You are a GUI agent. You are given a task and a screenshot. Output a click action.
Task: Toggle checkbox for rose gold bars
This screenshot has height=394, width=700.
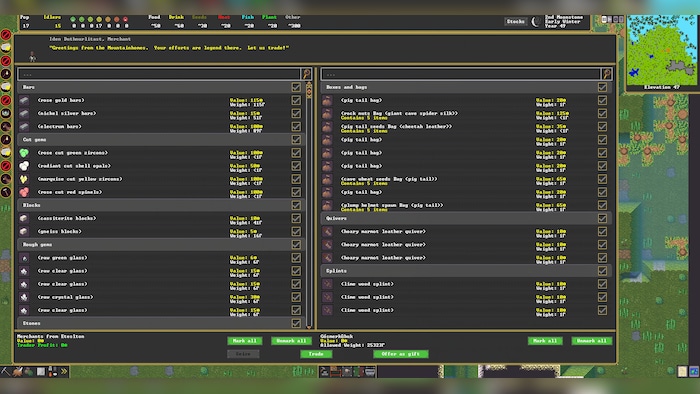[x=296, y=100]
